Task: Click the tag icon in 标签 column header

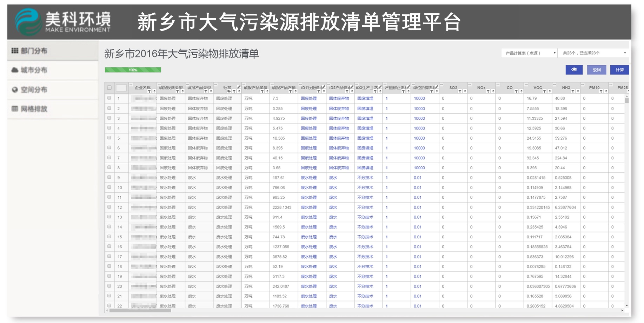Action: [x=229, y=91]
